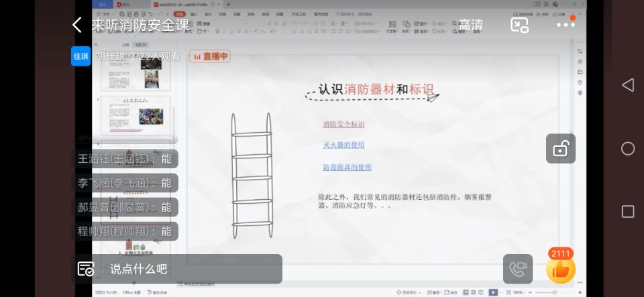The width and height of the screenshot is (644, 297).
Task: Tap the 来听消防安全课 livestream title
Action: pos(140,25)
